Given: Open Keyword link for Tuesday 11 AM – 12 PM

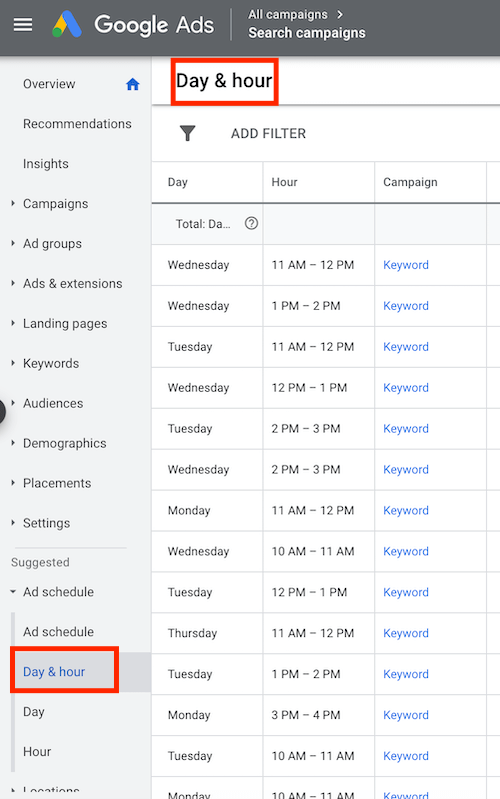Looking at the screenshot, I should (x=406, y=347).
